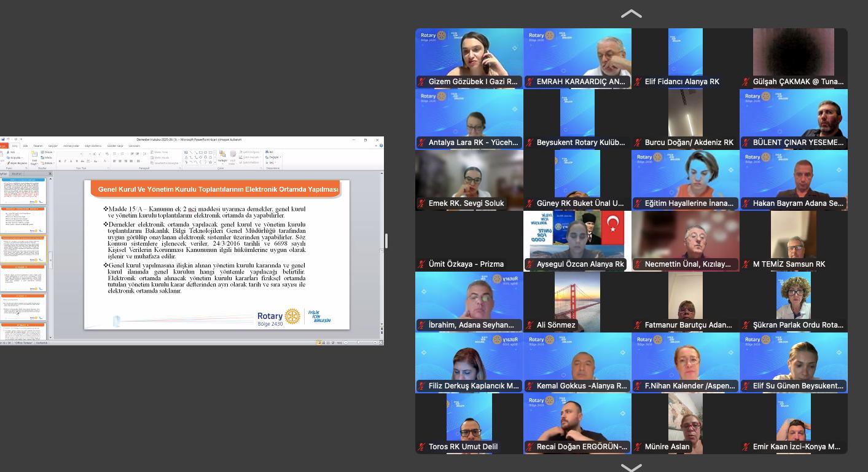
Task: Close the slide thumbnail pane with X
Action: click(50, 174)
